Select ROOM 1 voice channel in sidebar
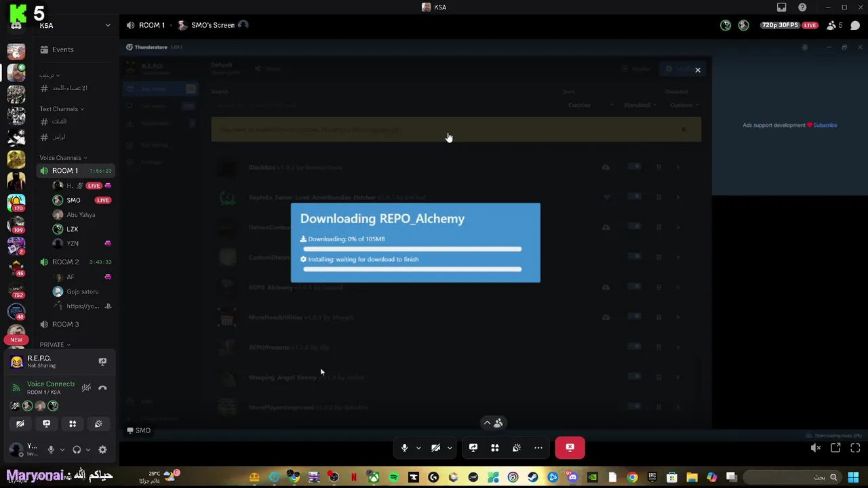Screen dimensions: 868x488 (x=75, y=171)
